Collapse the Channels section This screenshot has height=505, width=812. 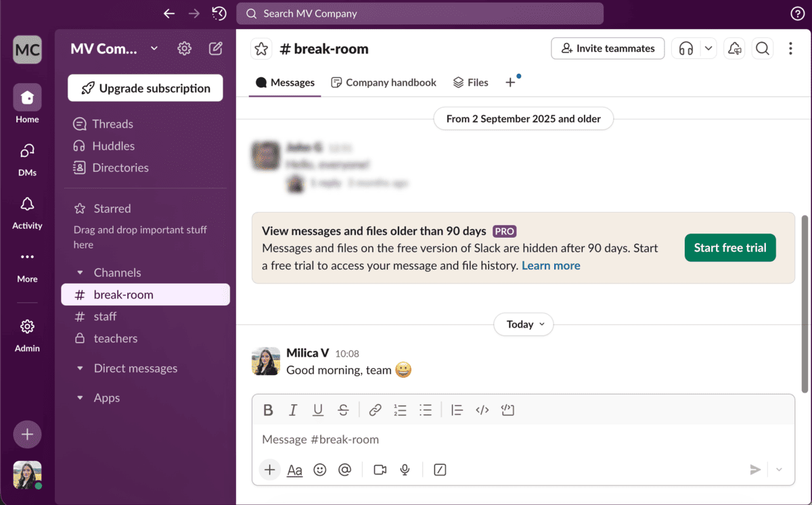[81, 272]
